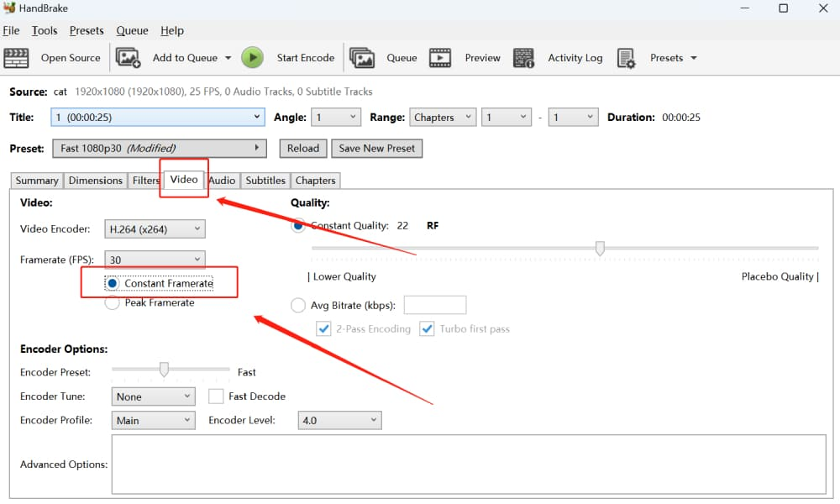The height and width of the screenshot is (504, 840).
Task: Select the Constant Framerate radio button
Action: pos(112,283)
